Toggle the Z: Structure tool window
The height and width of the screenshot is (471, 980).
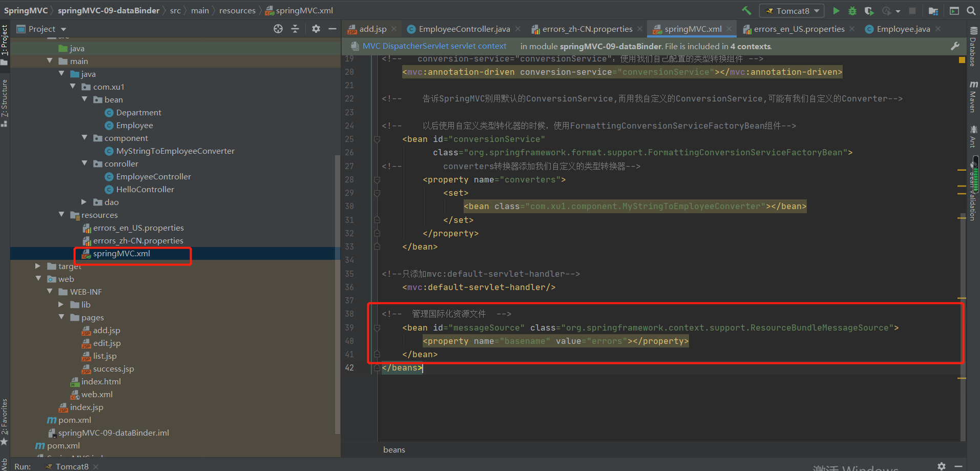pyautogui.click(x=5, y=103)
